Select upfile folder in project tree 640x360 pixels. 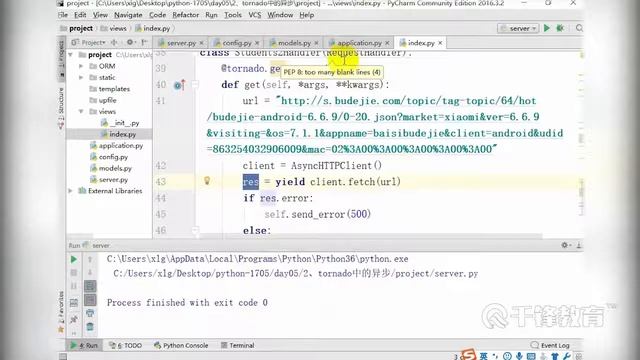103,100
